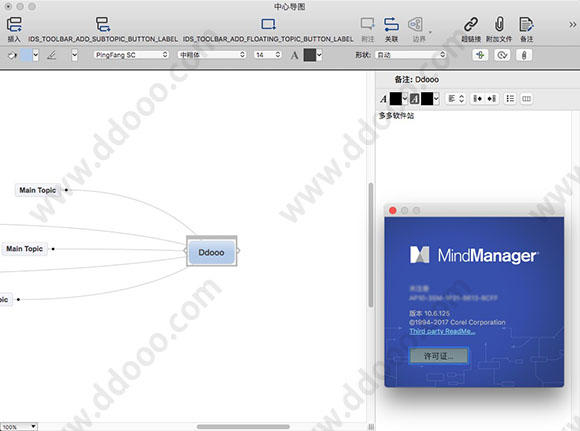Open the notes text color dropdown arrow
The height and width of the screenshot is (431, 580).
[405, 99]
